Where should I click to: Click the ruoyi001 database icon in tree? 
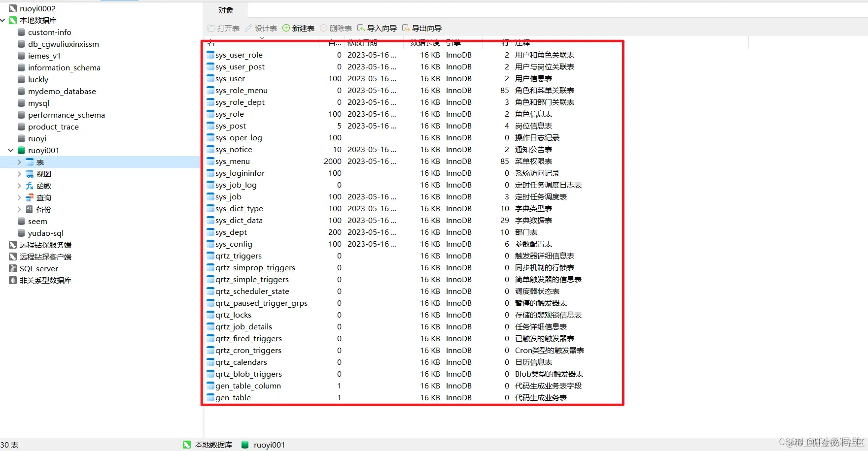21,150
